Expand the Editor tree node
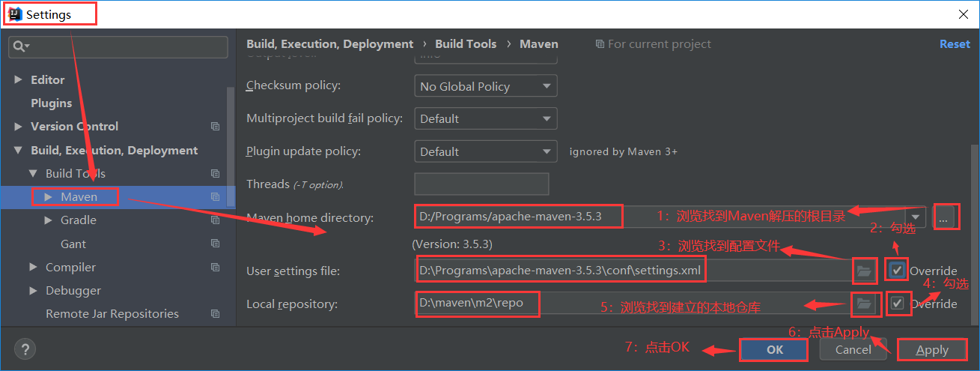Viewport: 980px width, 371px height. click(x=19, y=79)
